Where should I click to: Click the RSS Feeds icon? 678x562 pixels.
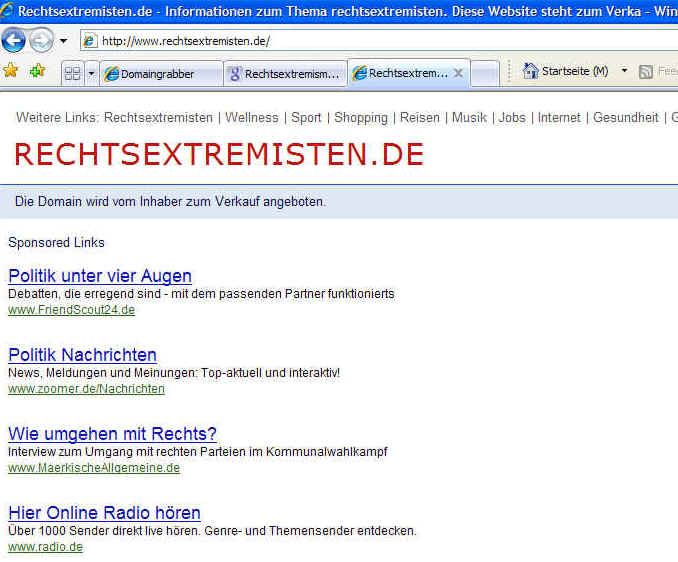[646, 71]
